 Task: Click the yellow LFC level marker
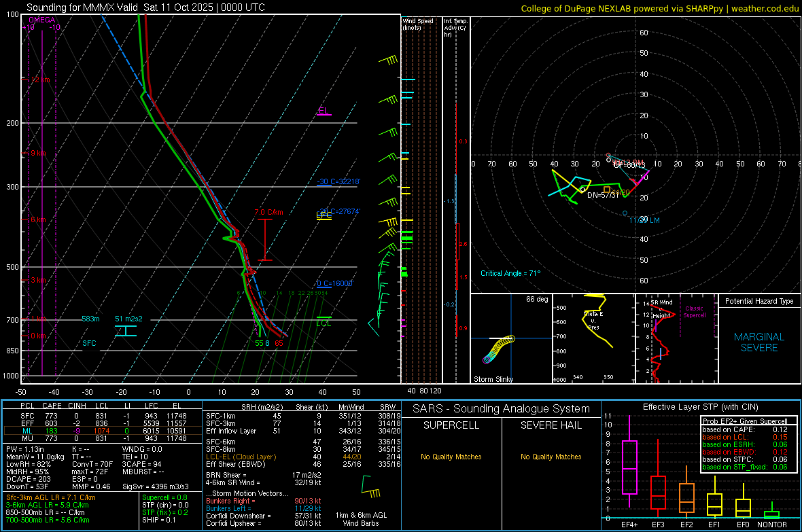pyautogui.click(x=324, y=215)
